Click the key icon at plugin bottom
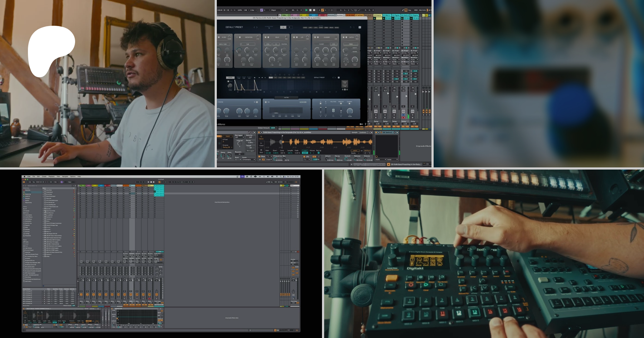This screenshot has height=338, width=644. coord(361,124)
